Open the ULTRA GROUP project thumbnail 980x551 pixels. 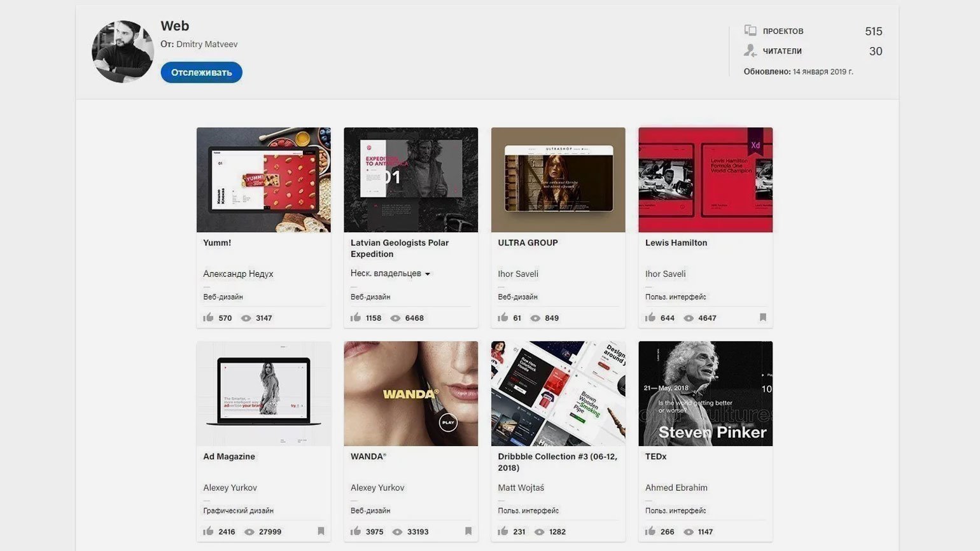pos(558,179)
